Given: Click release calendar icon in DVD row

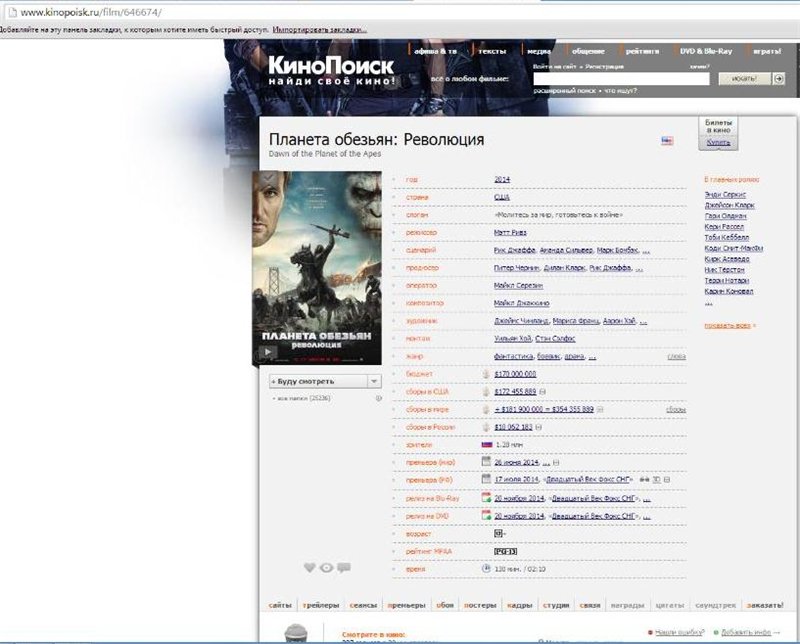Looking at the screenshot, I should [486, 515].
